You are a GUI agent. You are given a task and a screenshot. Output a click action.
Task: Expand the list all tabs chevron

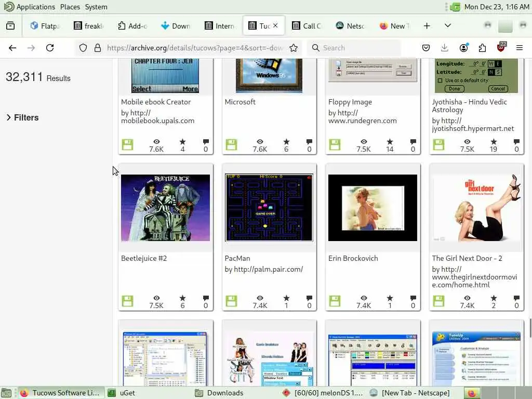tap(448, 25)
